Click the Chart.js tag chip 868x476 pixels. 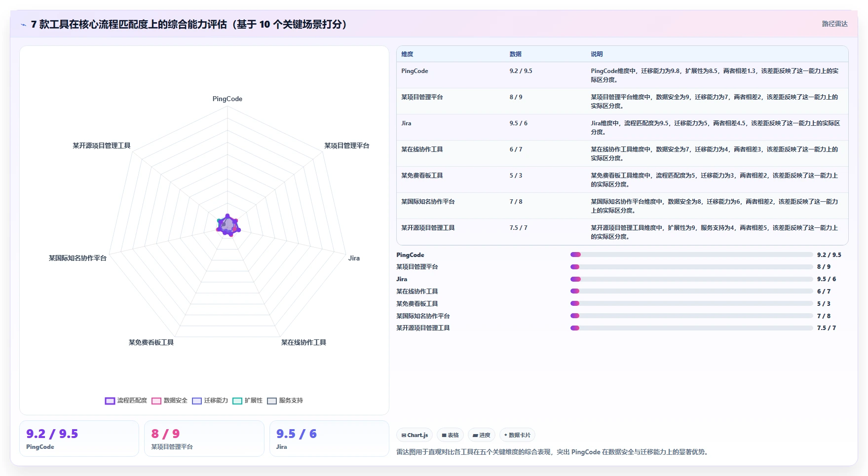click(x=415, y=435)
